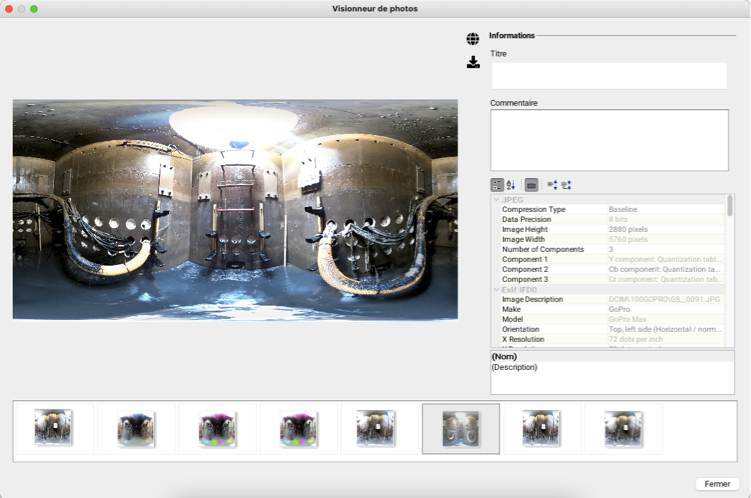Viewport: 751px width, 498px height.
Task: Toggle the description area icon in property toolbar
Action: pos(531,185)
